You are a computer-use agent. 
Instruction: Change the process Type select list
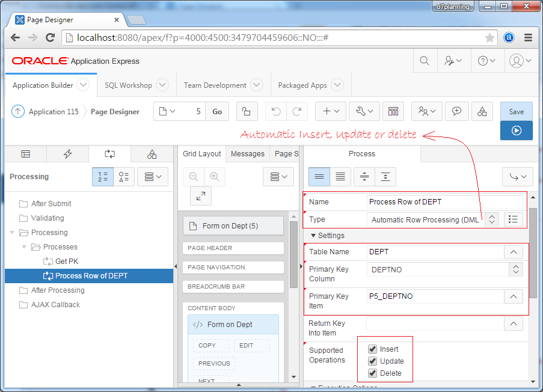[432, 219]
